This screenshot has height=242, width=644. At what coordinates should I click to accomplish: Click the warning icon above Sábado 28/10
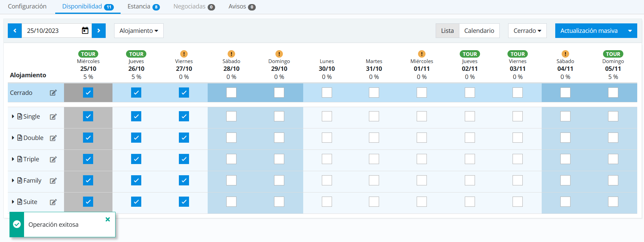tap(231, 54)
